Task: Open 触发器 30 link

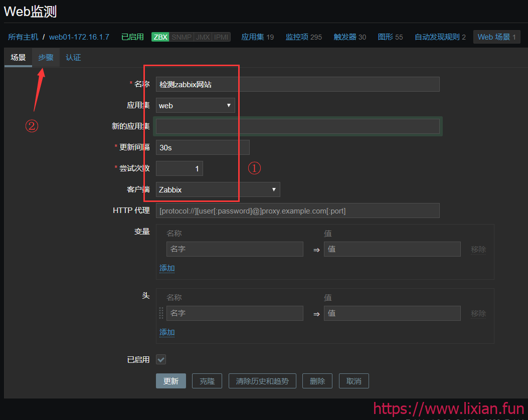Action: (x=350, y=37)
